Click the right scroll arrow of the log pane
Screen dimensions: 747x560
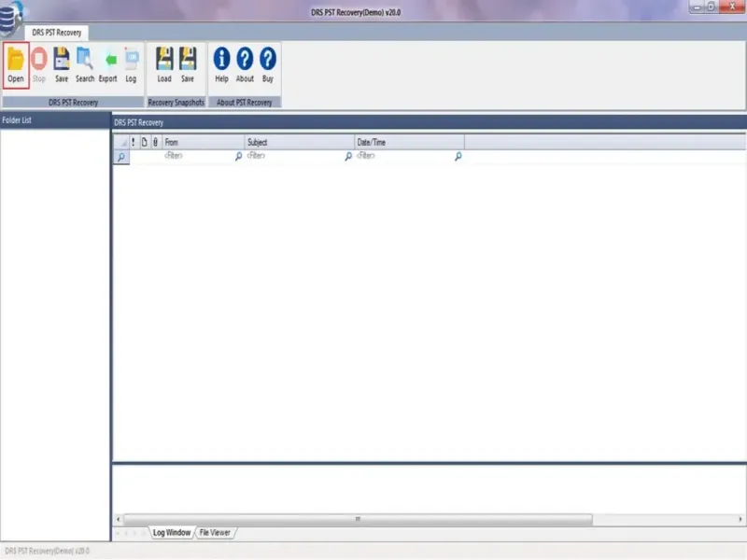(x=740, y=519)
